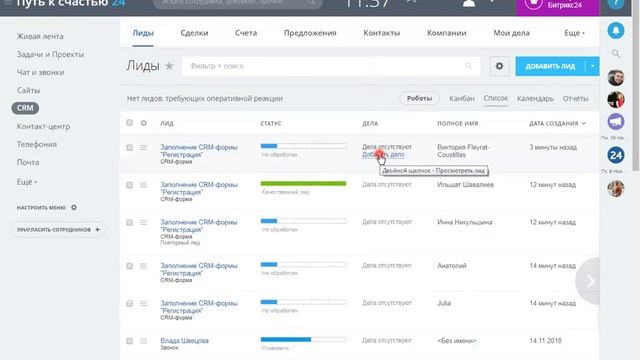The width and height of the screenshot is (640, 360).
Task: Open the notifications bell icon
Action: [x=616, y=31]
